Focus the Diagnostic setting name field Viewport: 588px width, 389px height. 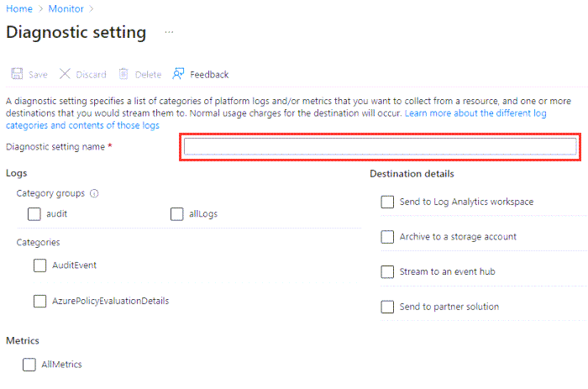pyautogui.click(x=380, y=147)
